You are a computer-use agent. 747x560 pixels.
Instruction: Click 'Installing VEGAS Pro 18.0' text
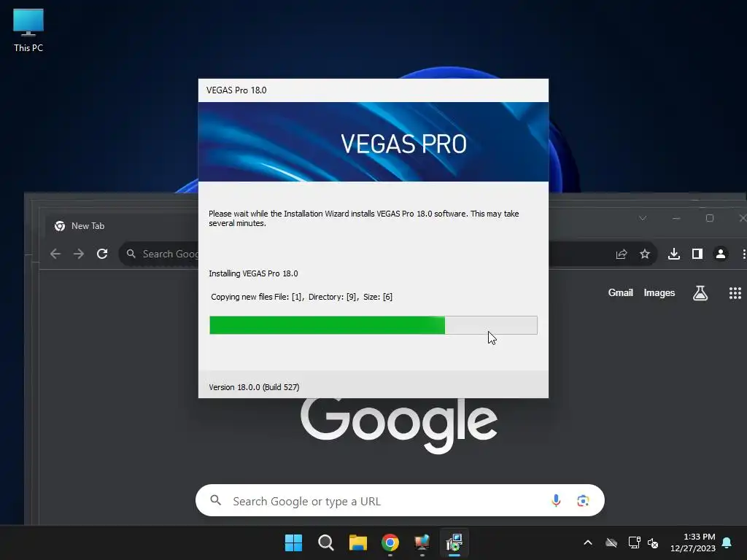(253, 273)
